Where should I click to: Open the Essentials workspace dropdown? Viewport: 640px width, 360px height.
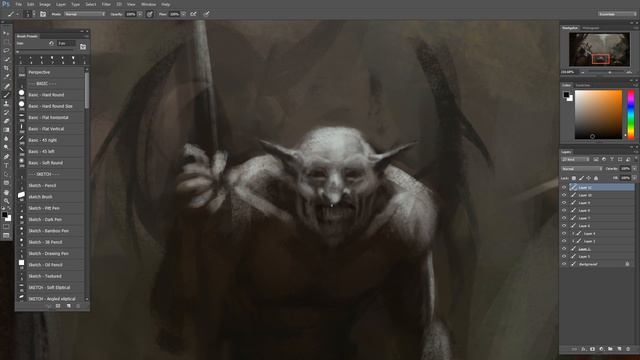[617, 14]
